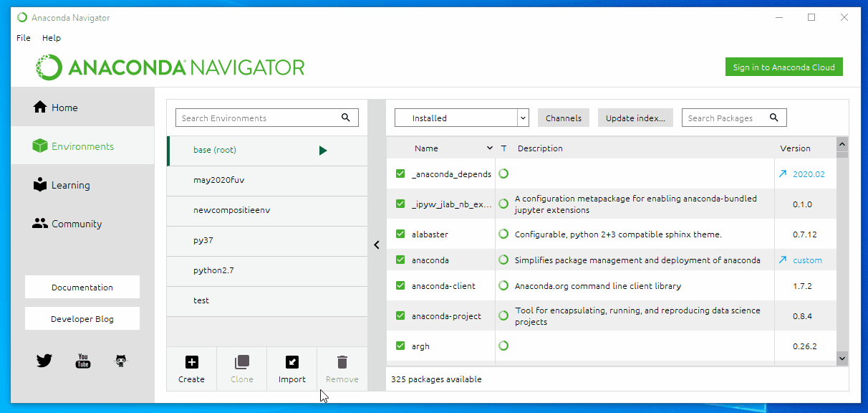Open the File menu
The width and height of the screenshot is (868, 413).
23,38
